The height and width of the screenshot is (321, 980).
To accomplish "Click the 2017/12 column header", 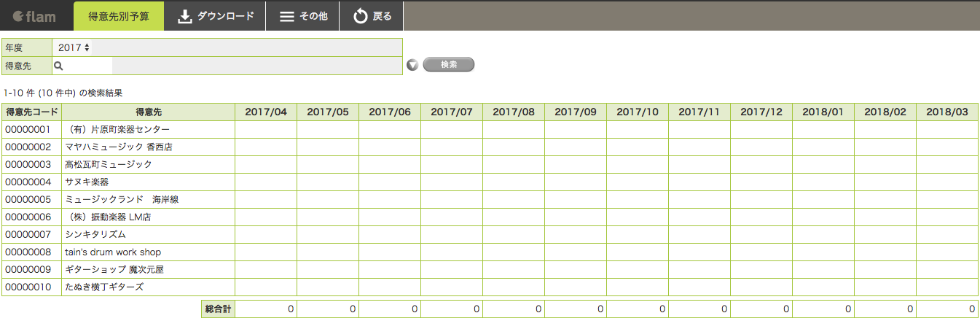I will coord(761,112).
